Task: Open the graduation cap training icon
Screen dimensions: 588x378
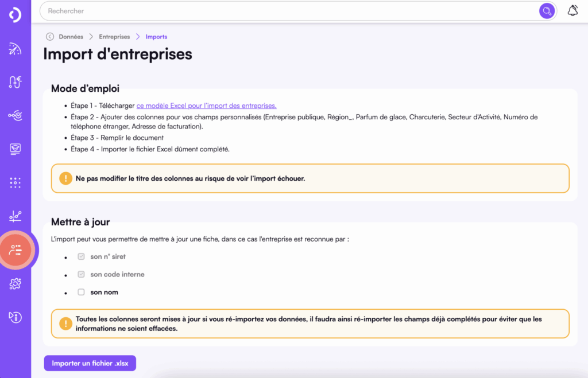Action: [x=16, y=149]
